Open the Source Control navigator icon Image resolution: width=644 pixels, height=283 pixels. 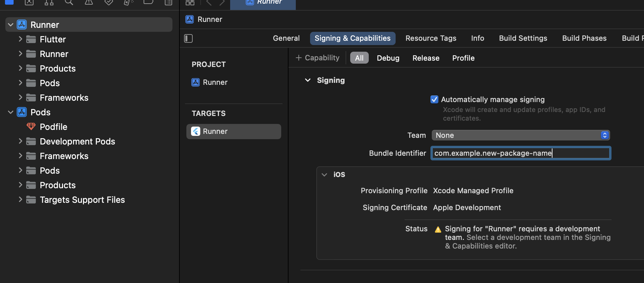[29, 2]
